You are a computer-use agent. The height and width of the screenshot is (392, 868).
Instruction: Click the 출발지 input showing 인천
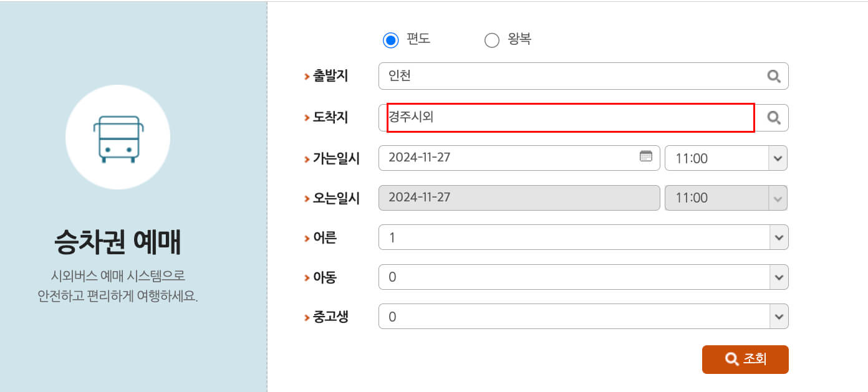click(x=561, y=76)
